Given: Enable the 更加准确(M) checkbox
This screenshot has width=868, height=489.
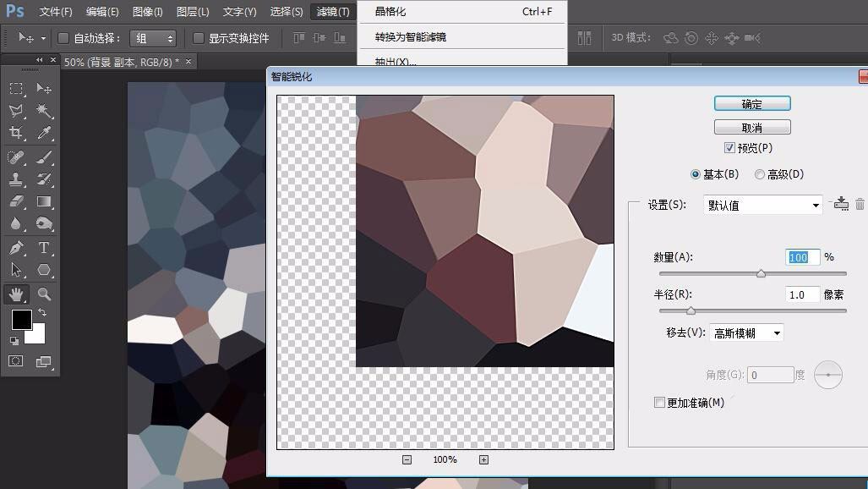Looking at the screenshot, I should [x=660, y=403].
